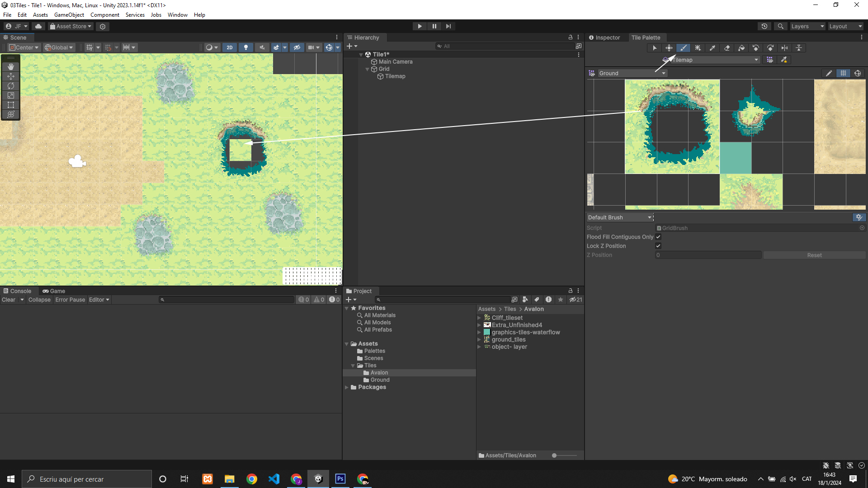Switch to the Inspector tab
The width and height of the screenshot is (868, 488).
tap(604, 38)
